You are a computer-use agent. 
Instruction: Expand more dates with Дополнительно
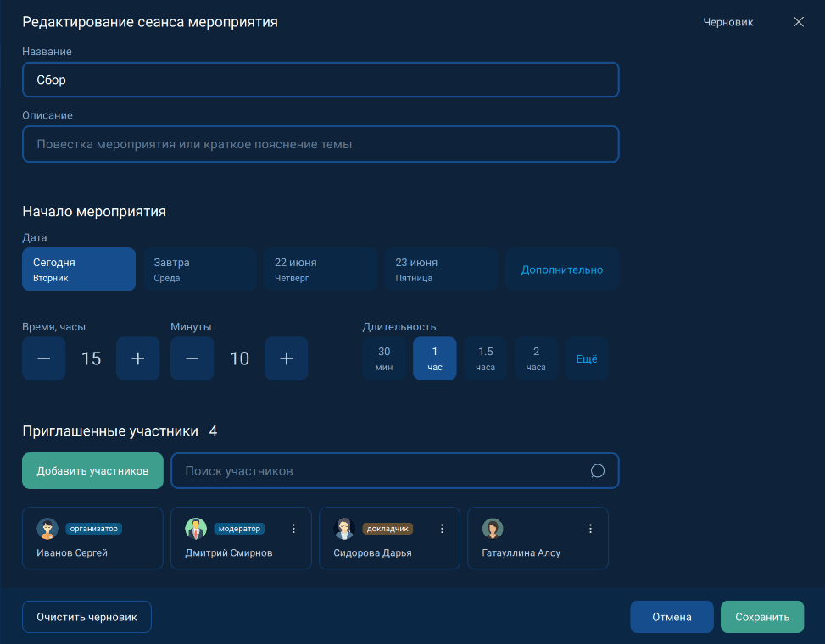pos(561,269)
